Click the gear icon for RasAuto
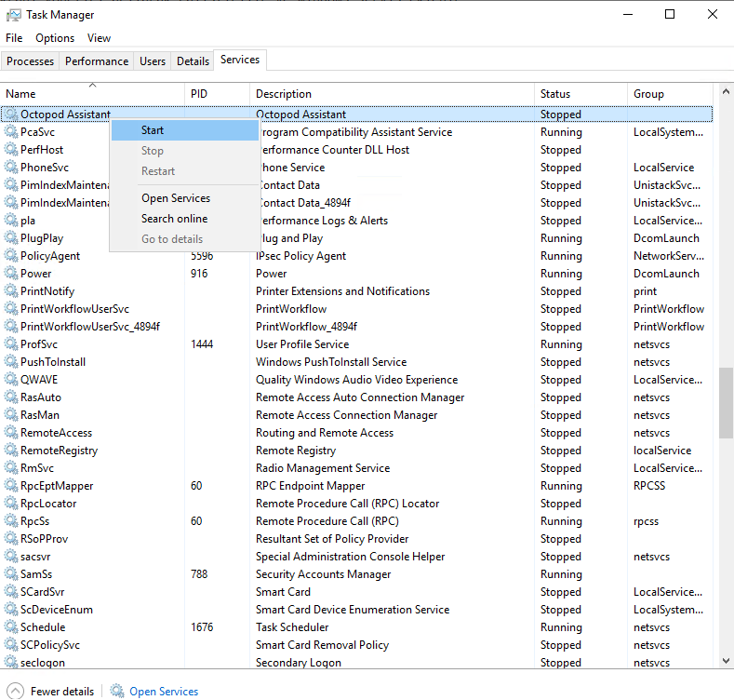This screenshot has height=700, width=734. (11, 397)
